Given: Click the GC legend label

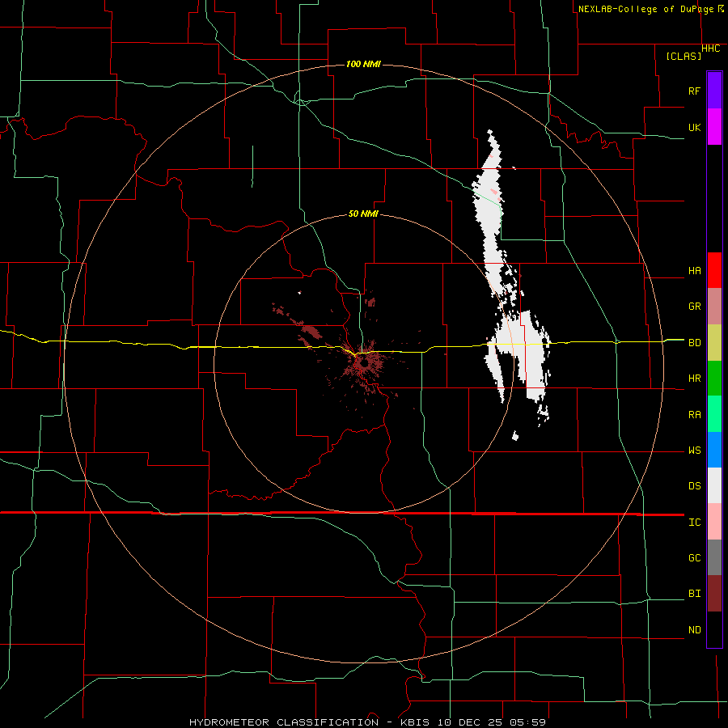Looking at the screenshot, I should pyautogui.click(x=694, y=558).
